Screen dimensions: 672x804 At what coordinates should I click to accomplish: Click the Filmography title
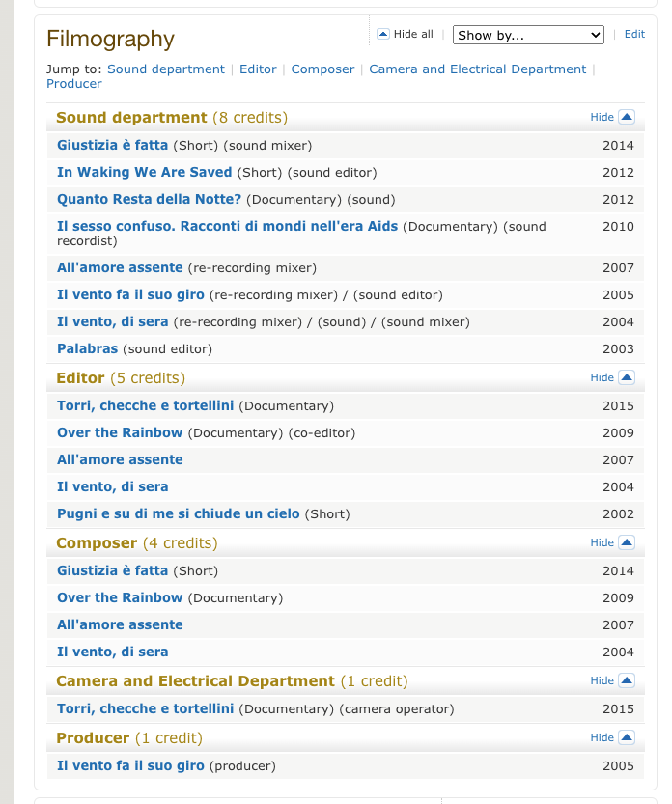[x=110, y=39]
